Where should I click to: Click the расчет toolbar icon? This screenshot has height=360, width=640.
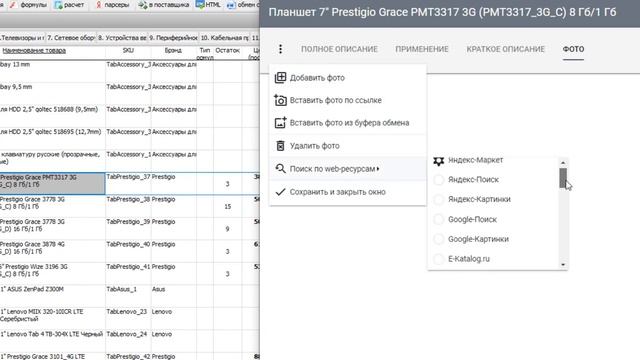(59, 5)
